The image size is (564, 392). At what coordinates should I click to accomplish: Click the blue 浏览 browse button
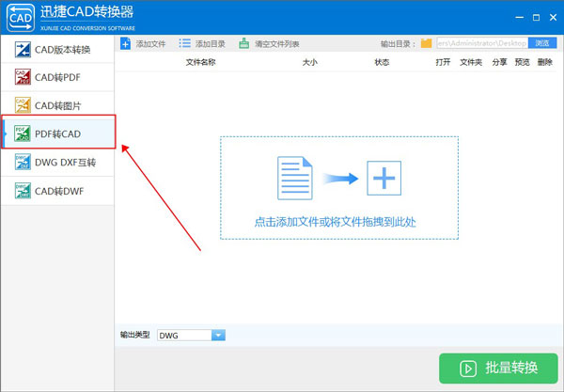(x=542, y=43)
